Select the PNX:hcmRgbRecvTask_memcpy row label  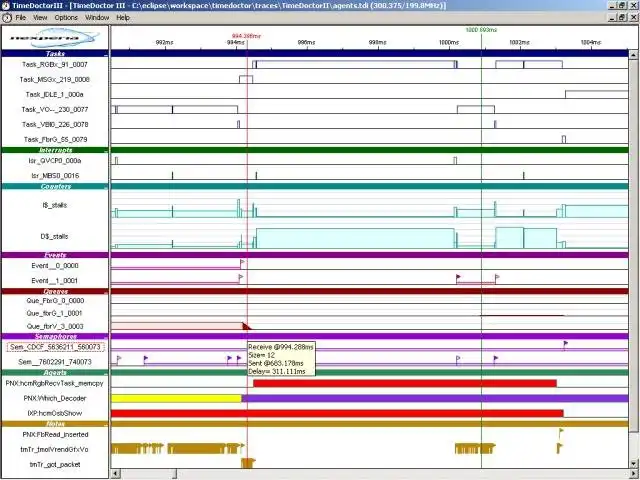pos(55,384)
